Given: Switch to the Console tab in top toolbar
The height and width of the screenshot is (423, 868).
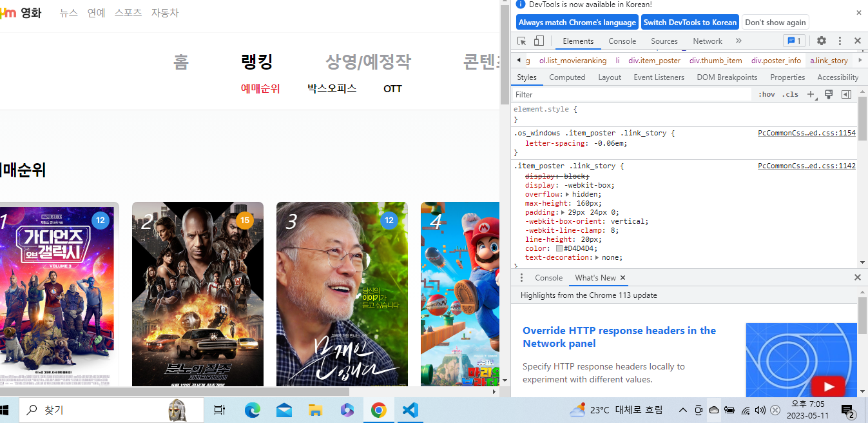Looking at the screenshot, I should tap(622, 41).
